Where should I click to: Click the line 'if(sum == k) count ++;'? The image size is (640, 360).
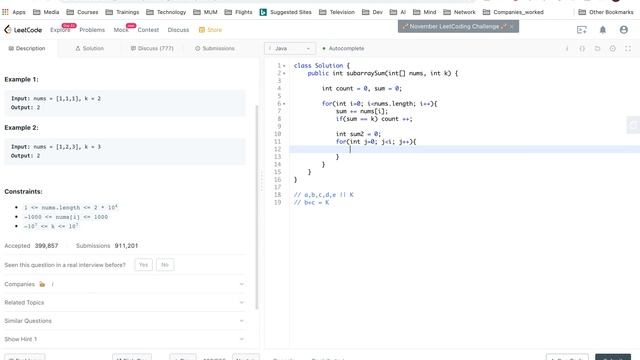(x=374, y=119)
